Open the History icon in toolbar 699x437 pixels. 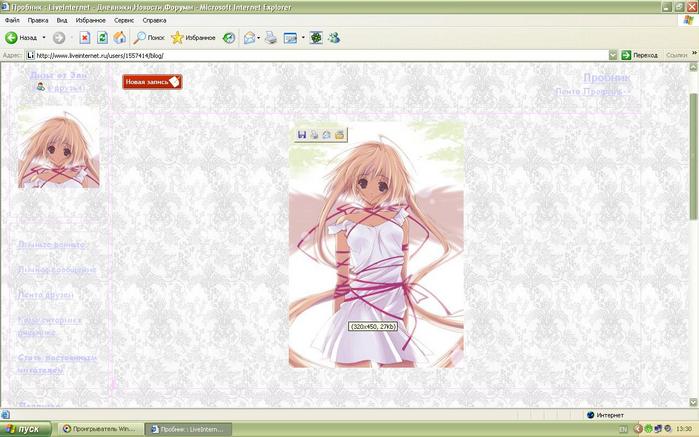[x=229, y=38]
